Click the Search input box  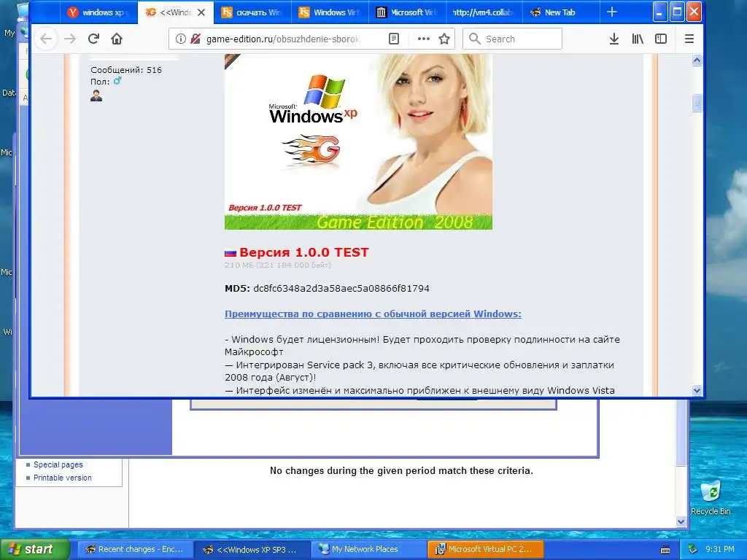(512, 39)
